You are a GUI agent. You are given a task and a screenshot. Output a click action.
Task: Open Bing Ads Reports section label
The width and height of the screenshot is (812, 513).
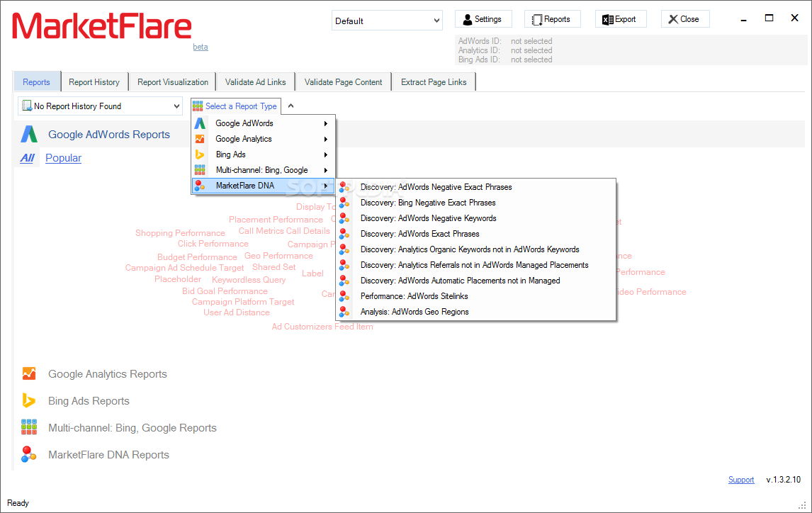(x=89, y=400)
